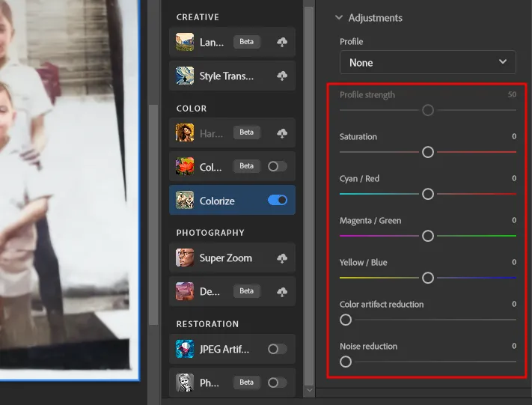Download the Depth Blur filter via cloud icon
532x405 pixels.
click(x=282, y=292)
